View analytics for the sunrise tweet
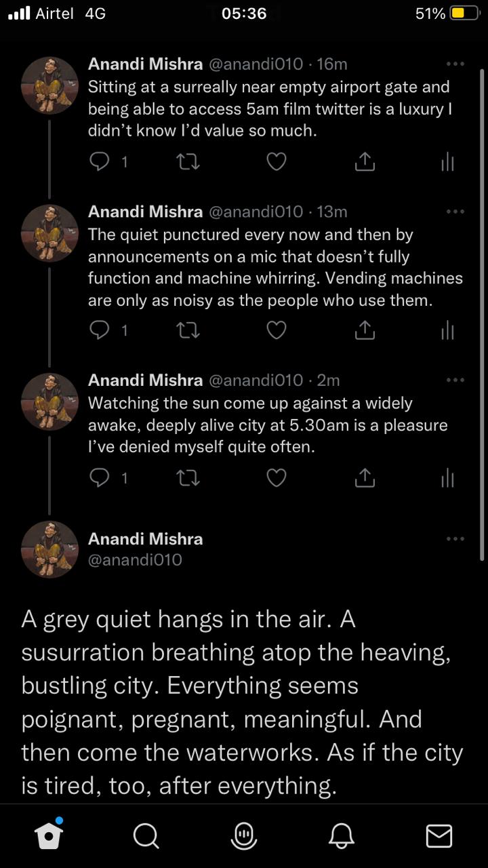 pos(447,479)
